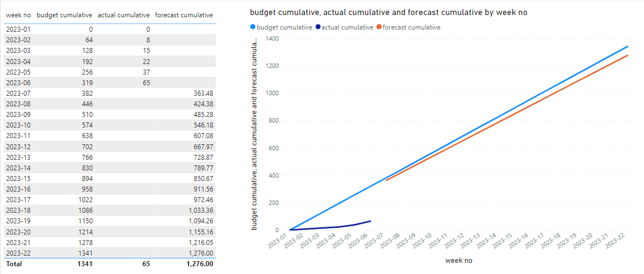Select the 2023-07 table row
644x274 pixels.
[x=110, y=94]
